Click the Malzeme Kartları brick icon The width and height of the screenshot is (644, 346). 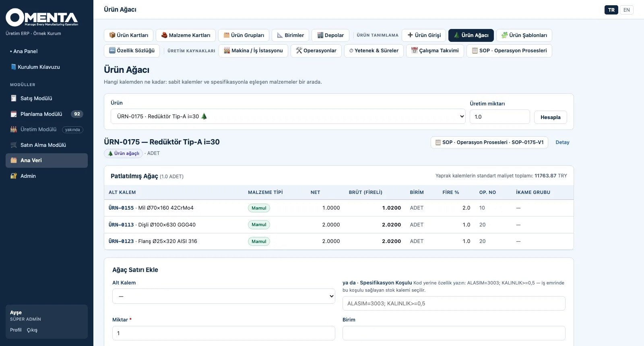click(164, 35)
